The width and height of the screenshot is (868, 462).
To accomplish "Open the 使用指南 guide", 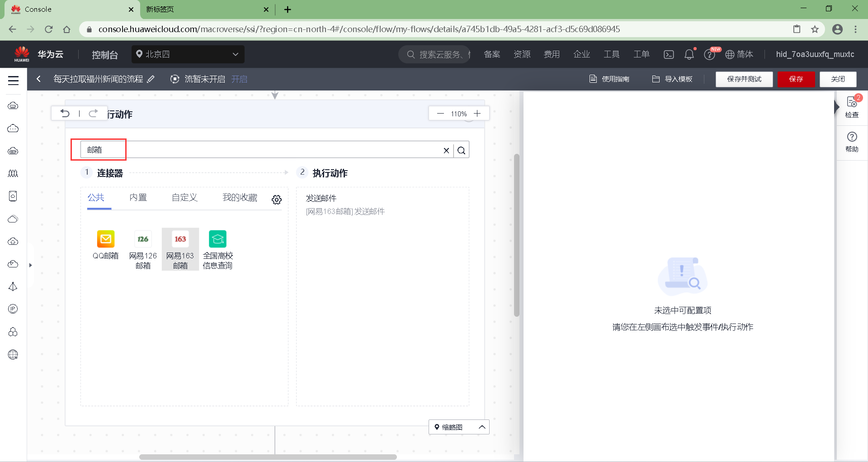I will (x=609, y=79).
